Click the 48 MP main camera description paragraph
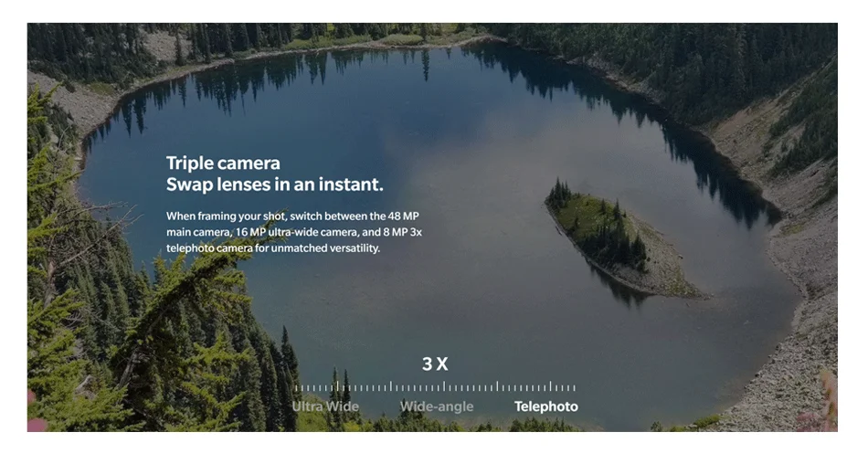868x464 pixels. (x=294, y=232)
